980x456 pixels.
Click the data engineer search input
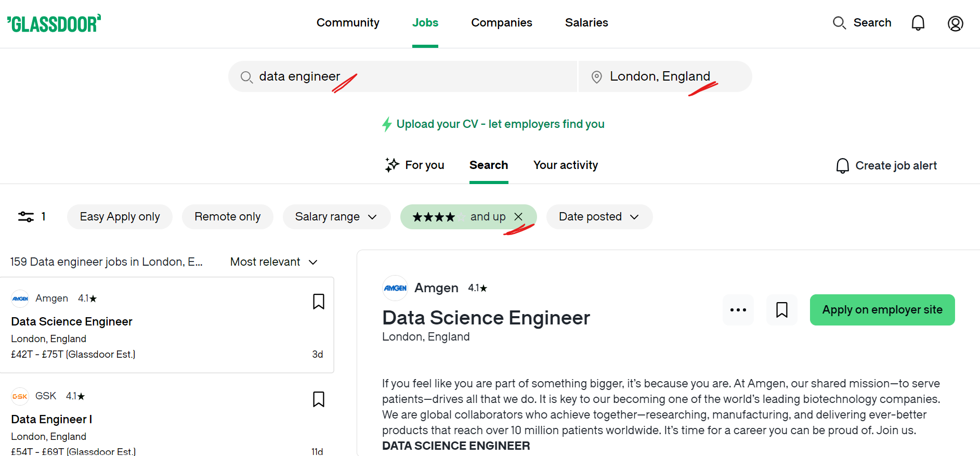tap(403, 76)
